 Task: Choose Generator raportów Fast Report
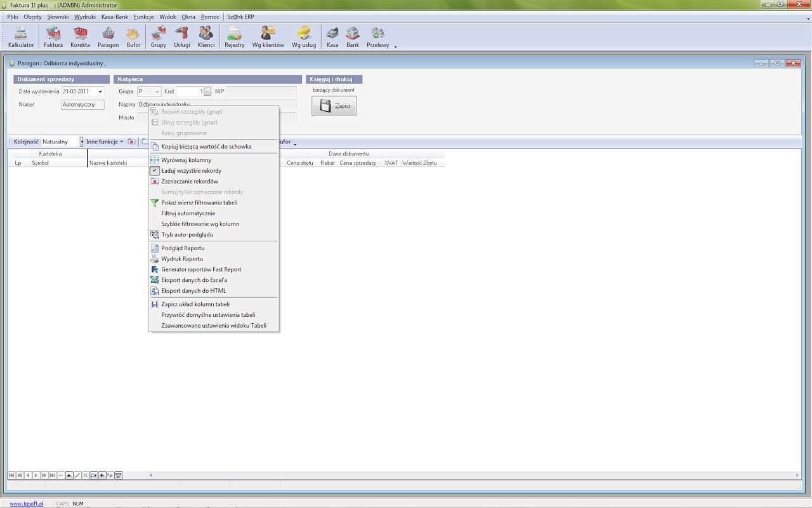214,269
